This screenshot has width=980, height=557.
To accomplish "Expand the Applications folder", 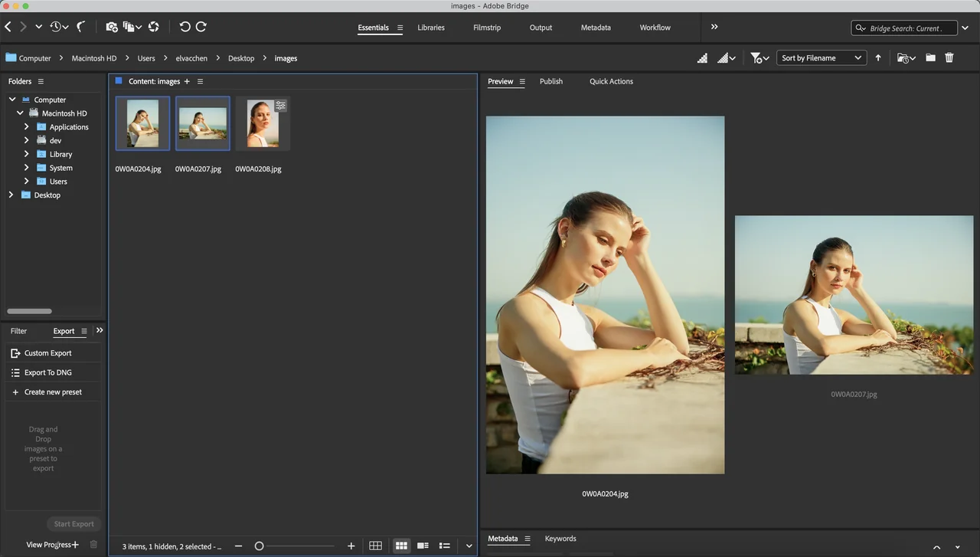I will [x=26, y=127].
